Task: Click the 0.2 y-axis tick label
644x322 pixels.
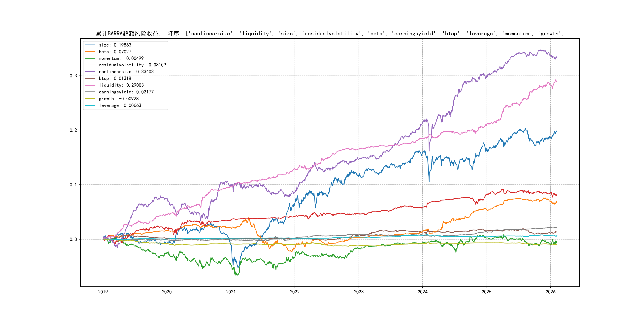Action: (x=73, y=130)
